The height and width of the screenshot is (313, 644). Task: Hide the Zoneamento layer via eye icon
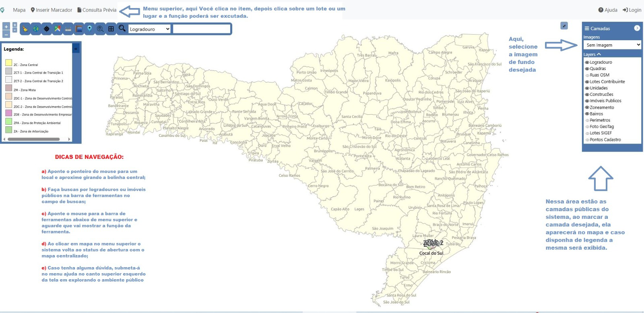tap(587, 108)
